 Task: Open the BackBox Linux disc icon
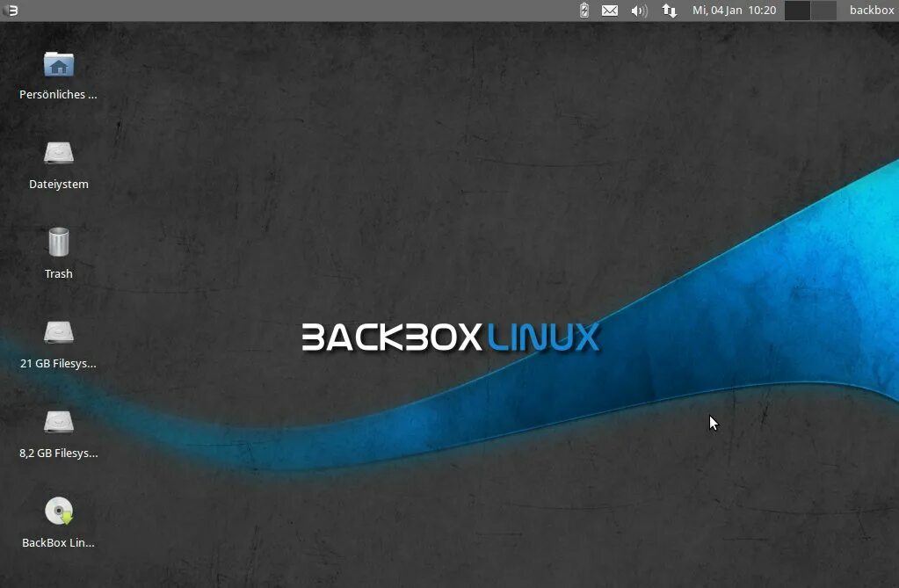tap(58, 511)
